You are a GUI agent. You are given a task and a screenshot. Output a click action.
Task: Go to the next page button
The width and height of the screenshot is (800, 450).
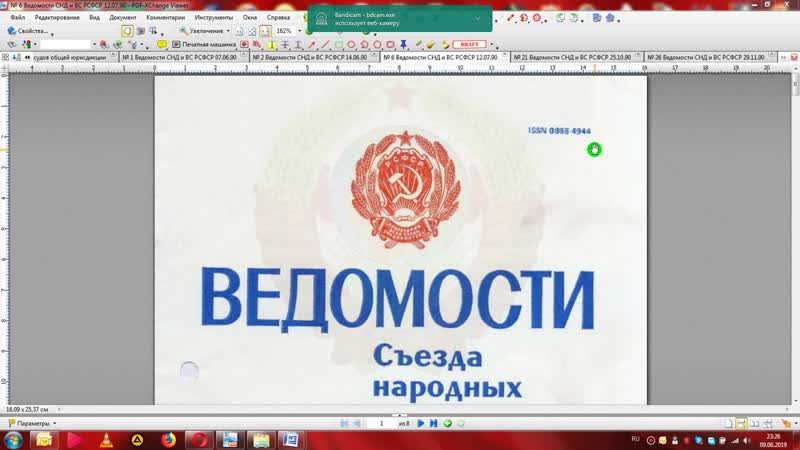point(420,423)
